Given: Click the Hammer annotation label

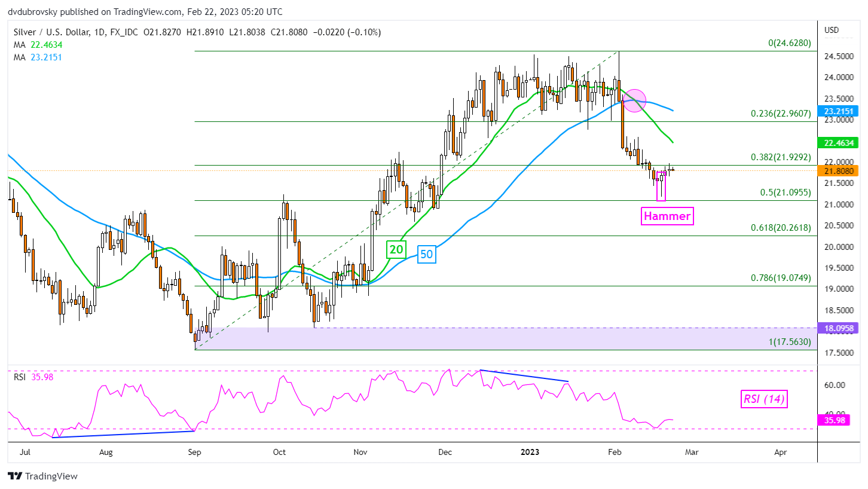Looking at the screenshot, I should click(667, 216).
